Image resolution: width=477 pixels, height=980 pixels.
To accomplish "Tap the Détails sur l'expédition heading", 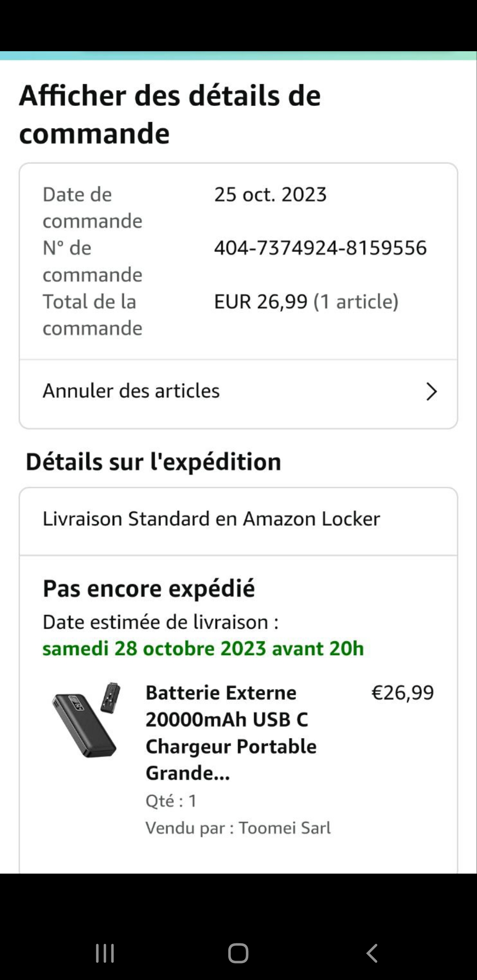I will tap(153, 462).
